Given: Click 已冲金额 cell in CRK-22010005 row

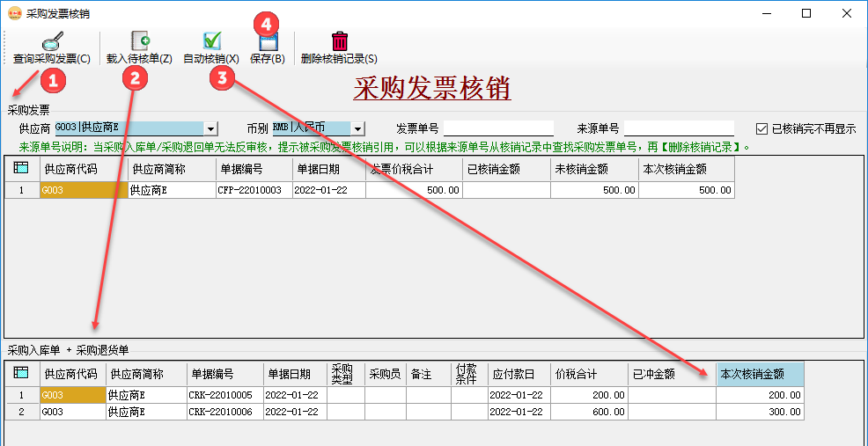Looking at the screenshot, I should point(672,395).
